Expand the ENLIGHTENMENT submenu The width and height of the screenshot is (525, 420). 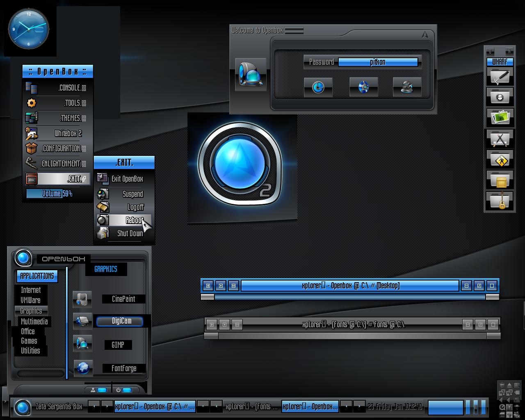[84, 164]
